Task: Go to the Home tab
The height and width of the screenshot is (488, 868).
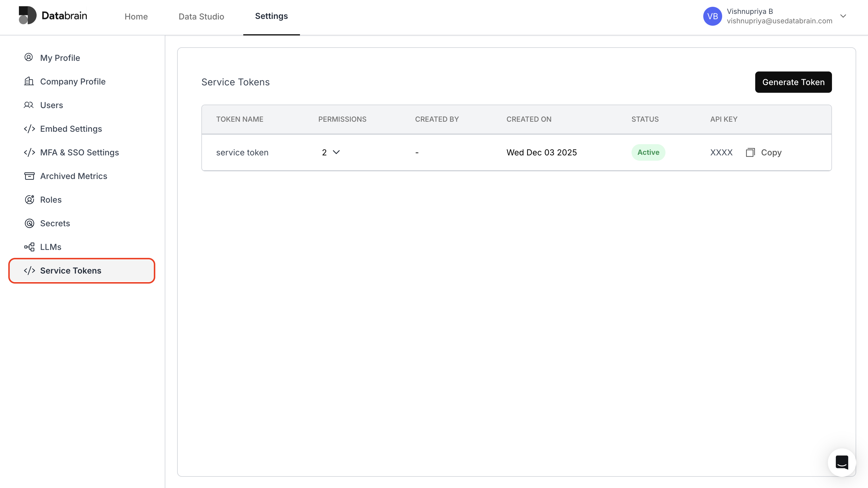Action: pyautogui.click(x=136, y=17)
